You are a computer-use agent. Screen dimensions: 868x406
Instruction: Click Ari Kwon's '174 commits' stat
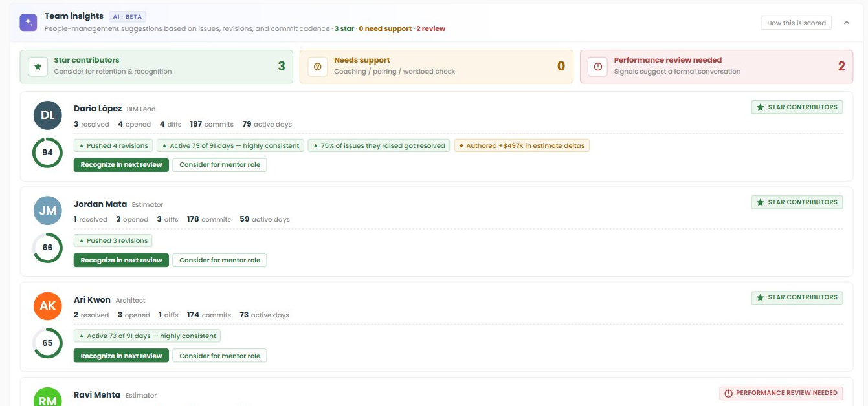[x=208, y=315]
